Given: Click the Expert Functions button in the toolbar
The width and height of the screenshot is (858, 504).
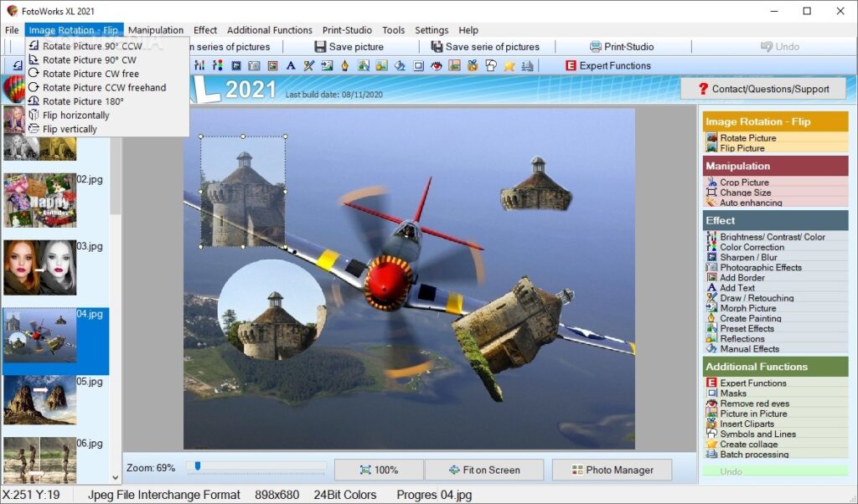Looking at the screenshot, I should pyautogui.click(x=608, y=65).
